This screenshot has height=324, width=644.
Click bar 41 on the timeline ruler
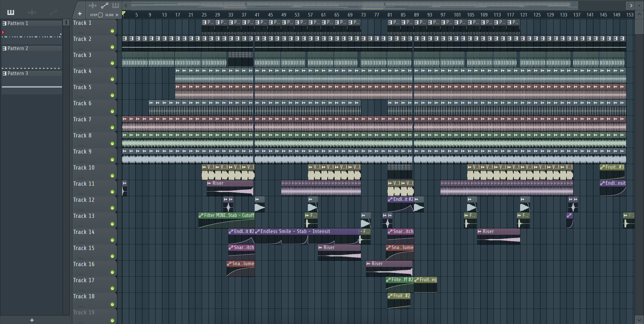pos(257,15)
